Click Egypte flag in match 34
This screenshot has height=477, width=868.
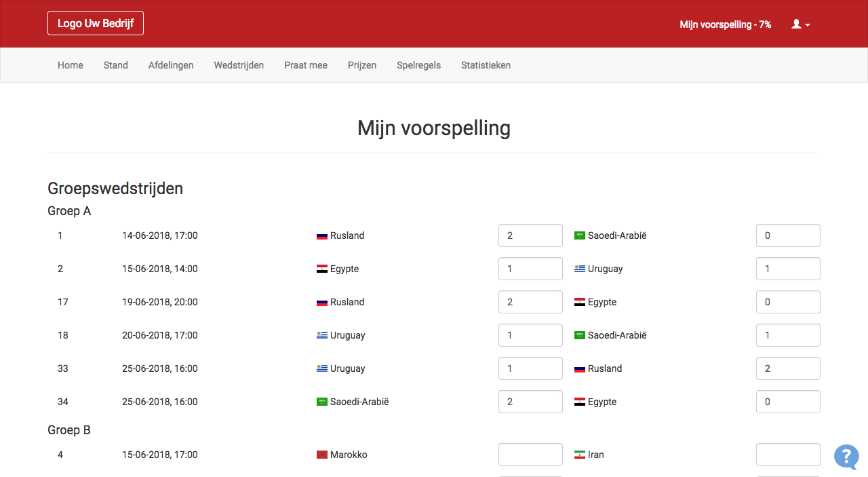point(580,402)
